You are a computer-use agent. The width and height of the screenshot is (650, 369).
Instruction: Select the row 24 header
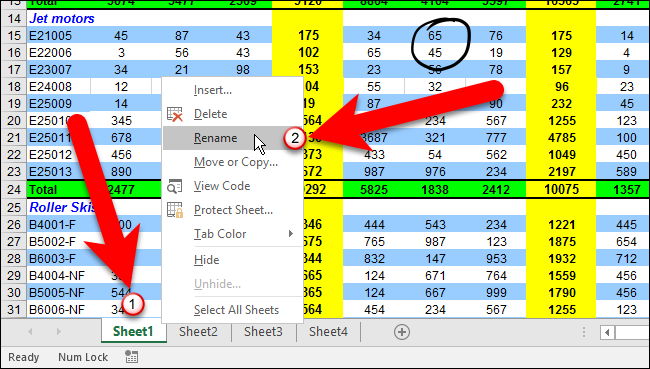pyautogui.click(x=14, y=189)
